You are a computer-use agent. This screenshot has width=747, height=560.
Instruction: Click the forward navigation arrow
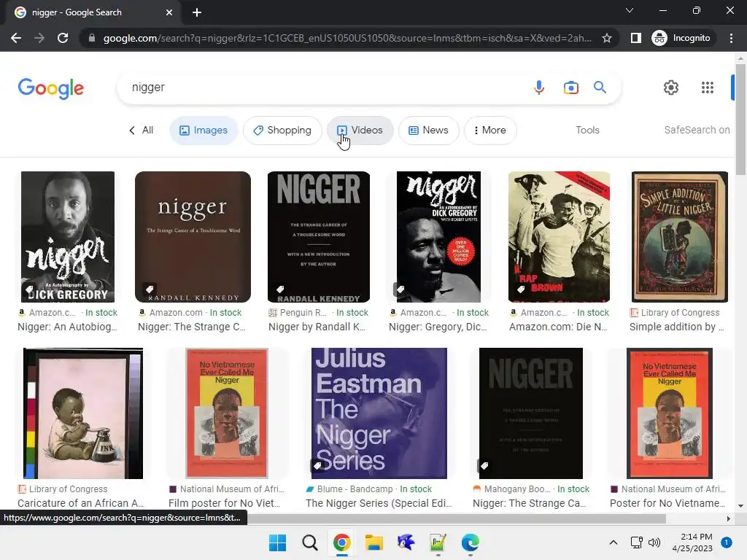[x=39, y=38]
